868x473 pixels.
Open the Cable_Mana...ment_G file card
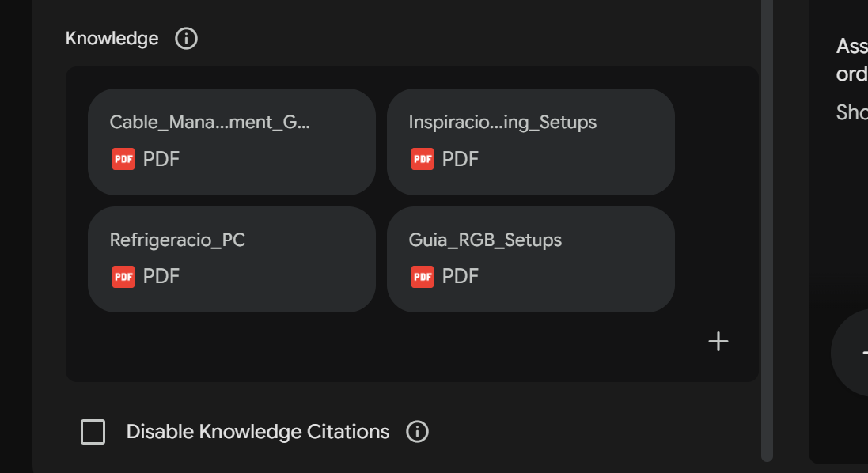click(232, 142)
